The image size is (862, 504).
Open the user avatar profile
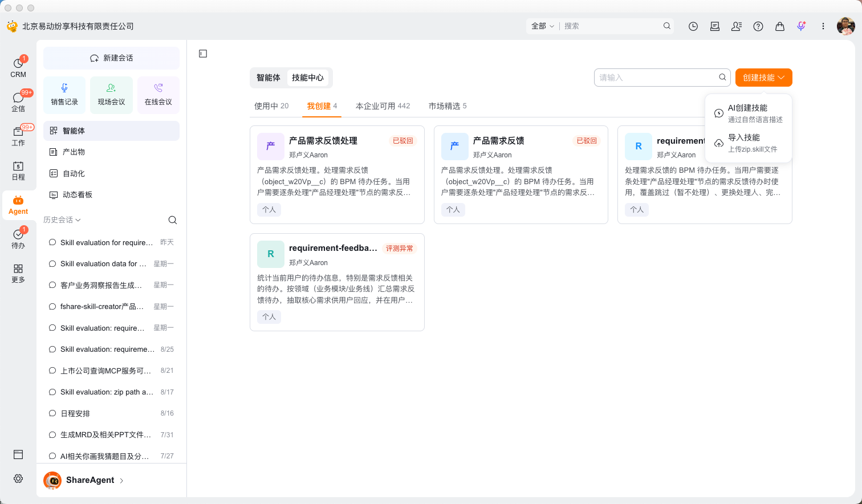845,26
